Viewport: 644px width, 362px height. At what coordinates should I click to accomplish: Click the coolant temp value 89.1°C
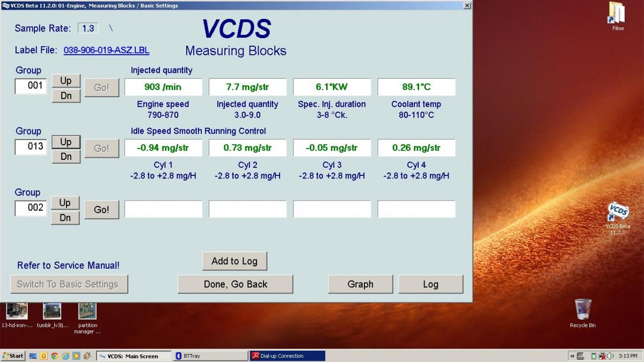pos(416,87)
